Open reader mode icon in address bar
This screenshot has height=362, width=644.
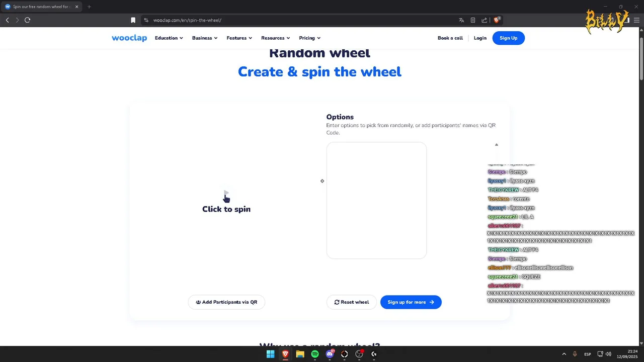pos(473,20)
